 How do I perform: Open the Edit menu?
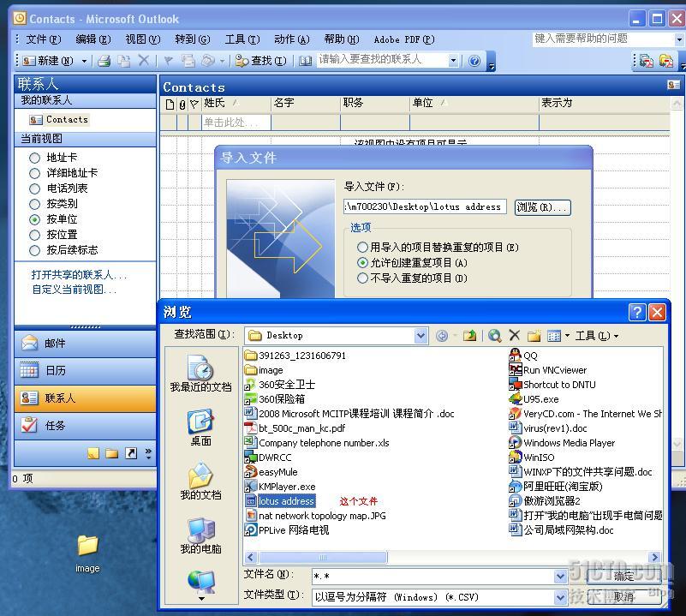pyautogui.click(x=93, y=39)
